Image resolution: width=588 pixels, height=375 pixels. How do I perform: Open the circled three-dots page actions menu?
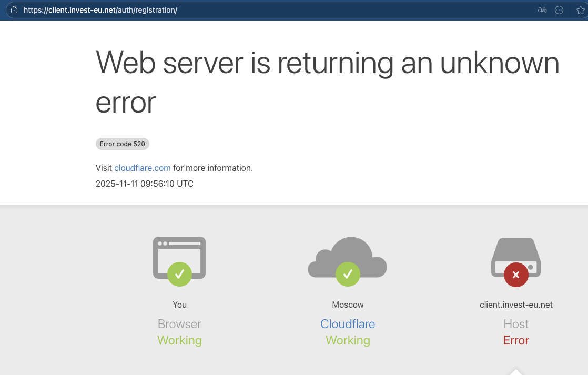[x=559, y=10]
